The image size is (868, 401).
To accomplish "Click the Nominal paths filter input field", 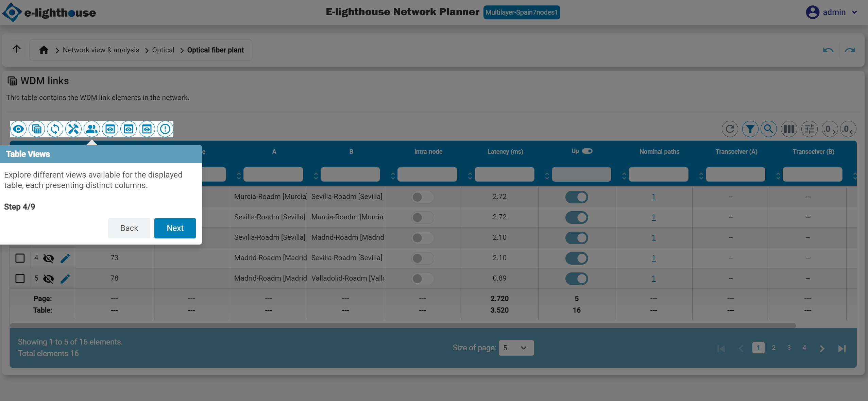I will [658, 174].
